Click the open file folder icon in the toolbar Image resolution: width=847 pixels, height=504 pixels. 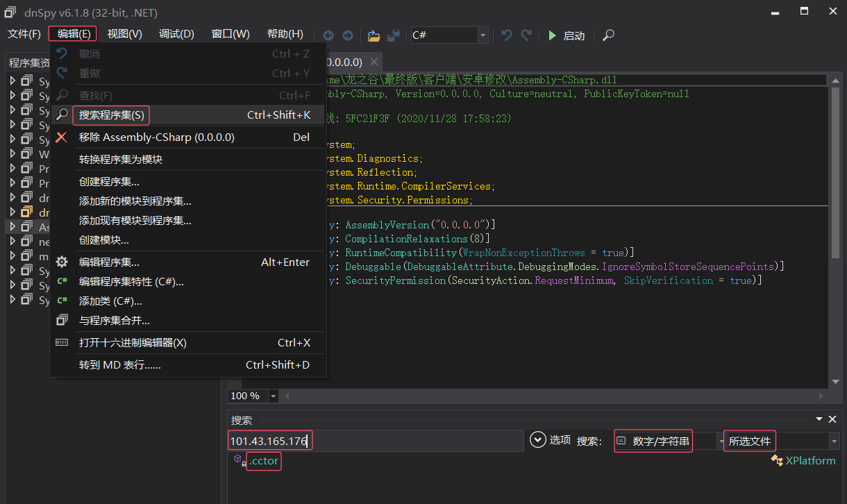(x=374, y=35)
